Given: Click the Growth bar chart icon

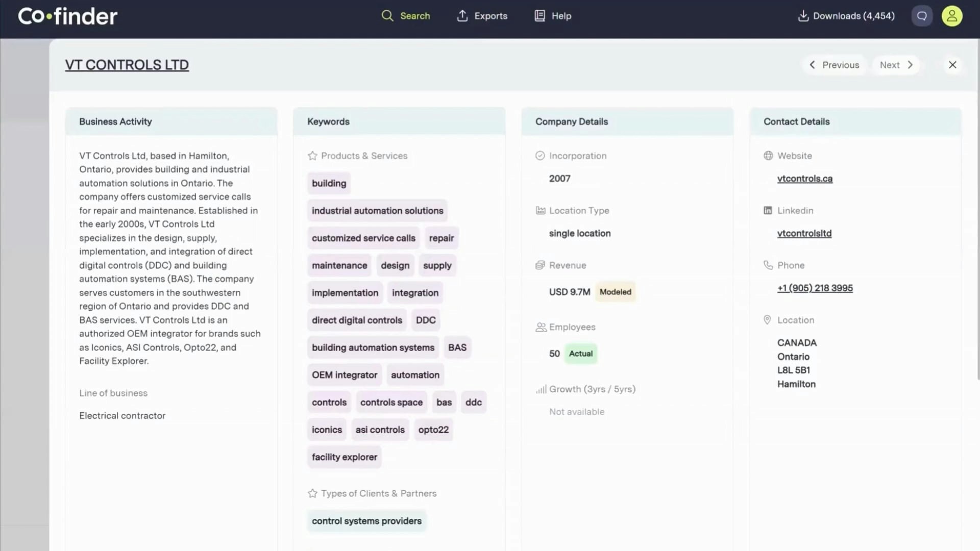Looking at the screenshot, I should tap(541, 389).
